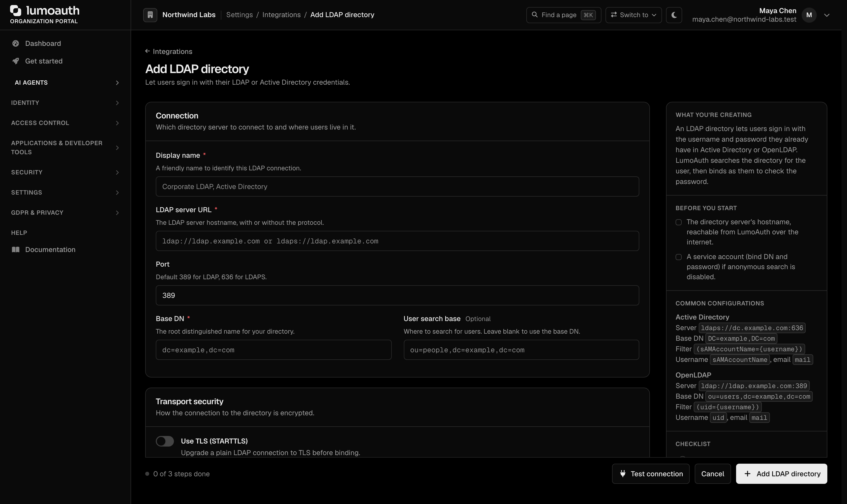
Task: Check the service account bind DN checkbox
Action: tap(679, 257)
